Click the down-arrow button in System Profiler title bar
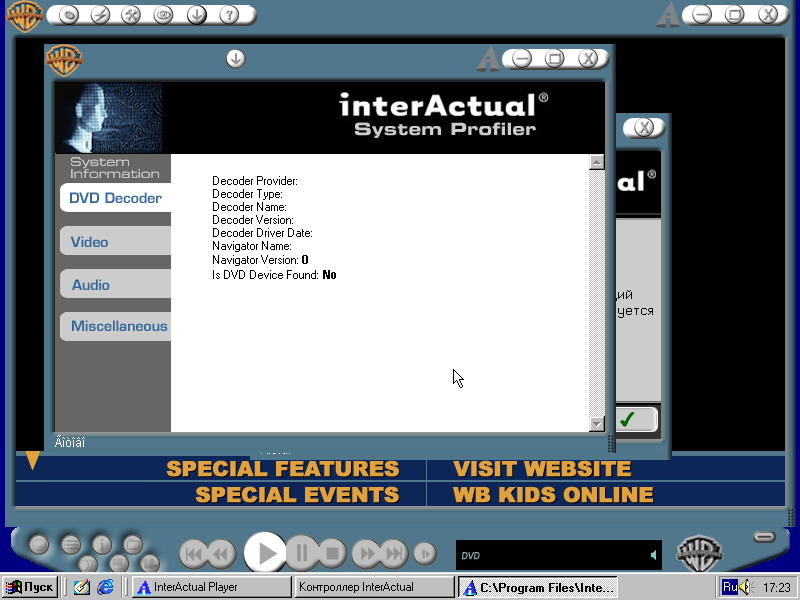Screen dimensions: 800x600 coord(235,59)
